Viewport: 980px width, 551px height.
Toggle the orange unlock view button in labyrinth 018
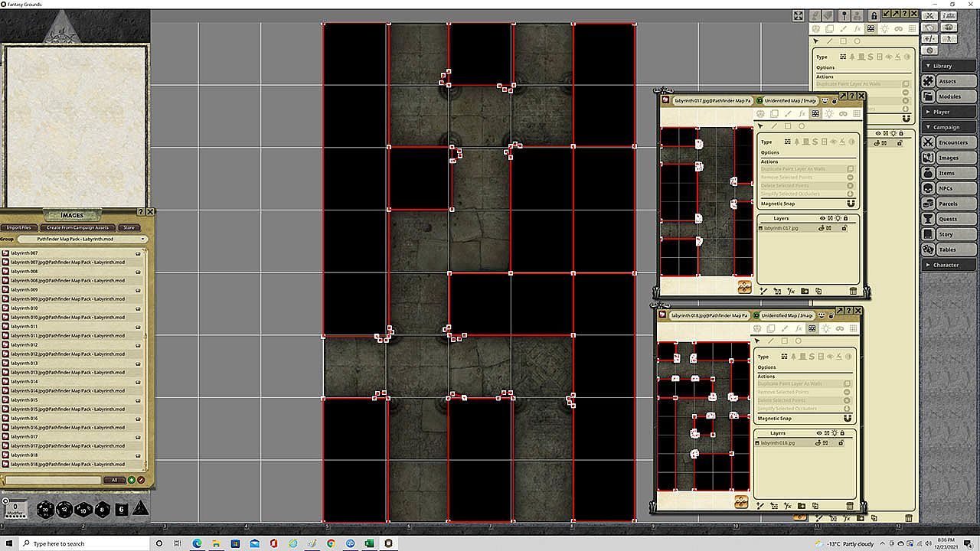click(x=741, y=502)
